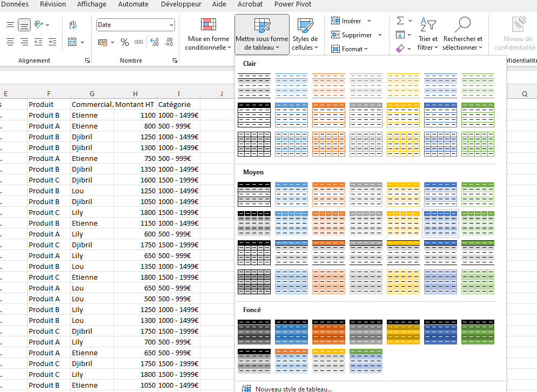Open the Date number format dropdown
Image resolution: width=537 pixels, height=392 pixels.
pyautogui.click(x=171, y=25)
